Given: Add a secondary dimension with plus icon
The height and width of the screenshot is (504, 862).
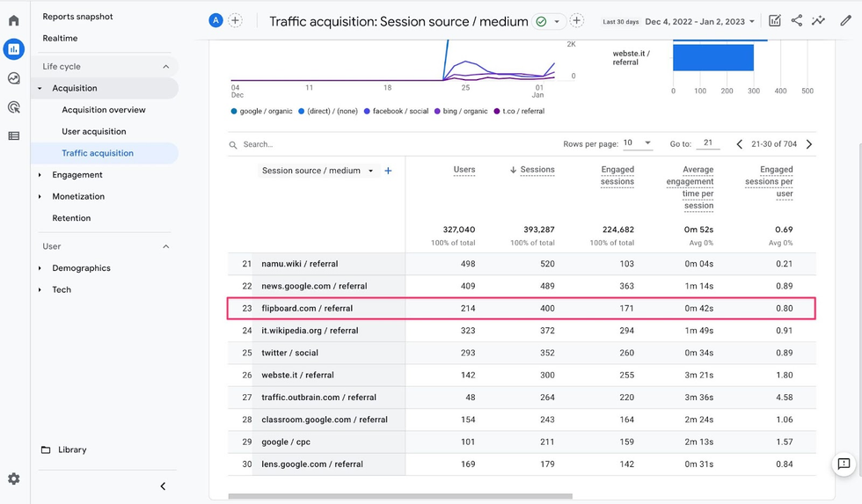Looking at the screenshot, I should coord(388,171).
